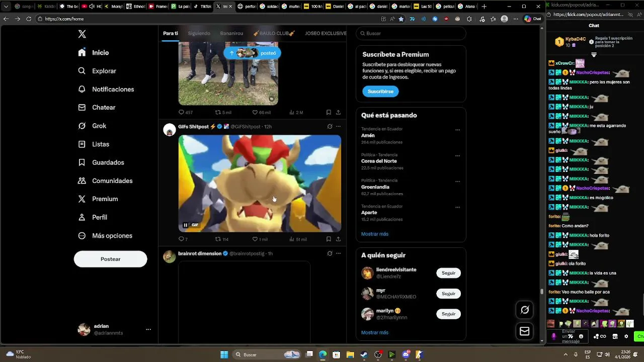The height and width of the screenshot is (362, 644).
Task: Open Premium in the left navigation
Action: [98, 199]
